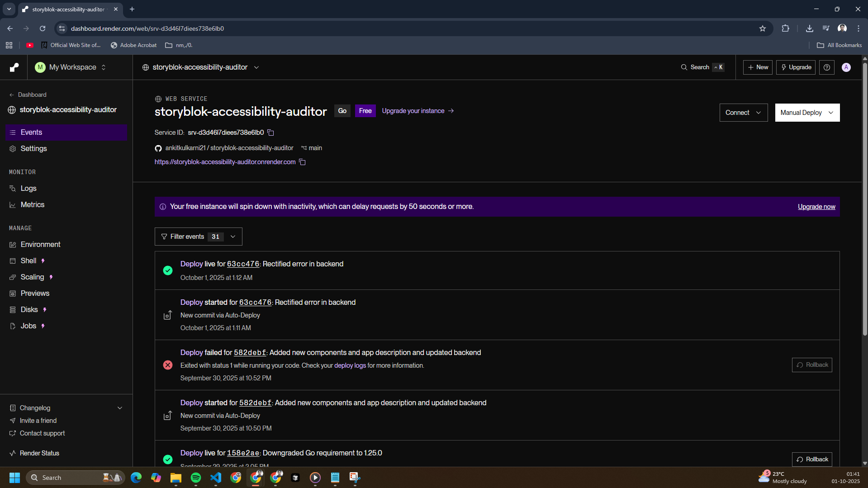Open the Copilot icon in the taskbar
The image size is (868, 488).
156,478
